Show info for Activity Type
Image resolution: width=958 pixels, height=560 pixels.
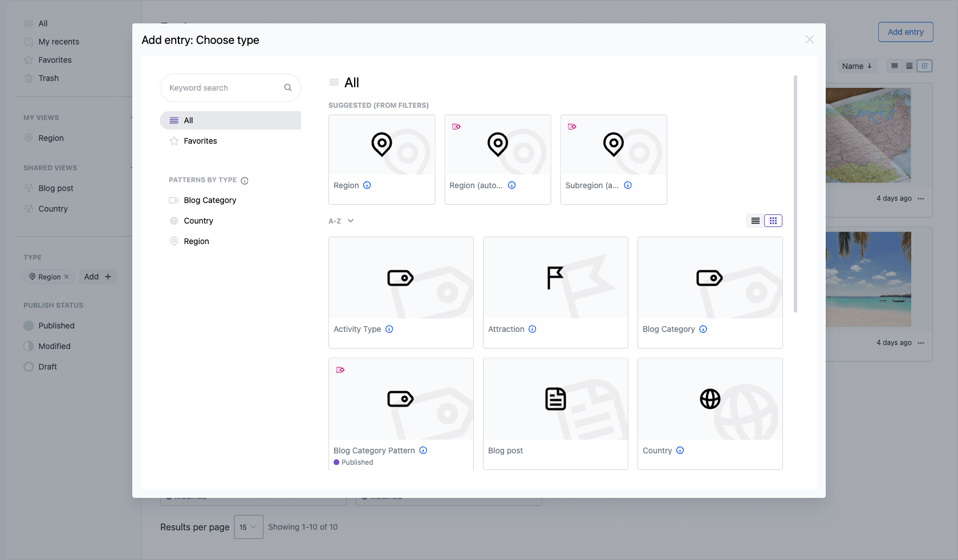(389, 329)
